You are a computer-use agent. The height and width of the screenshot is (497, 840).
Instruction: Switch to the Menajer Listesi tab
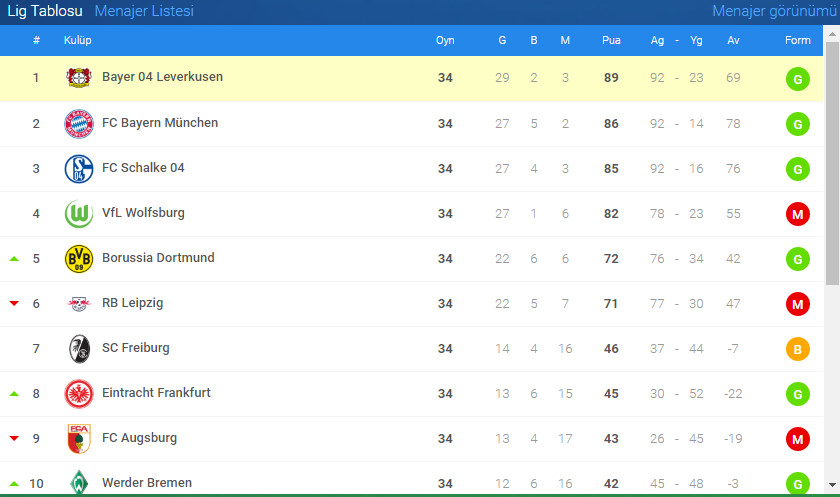144,11
